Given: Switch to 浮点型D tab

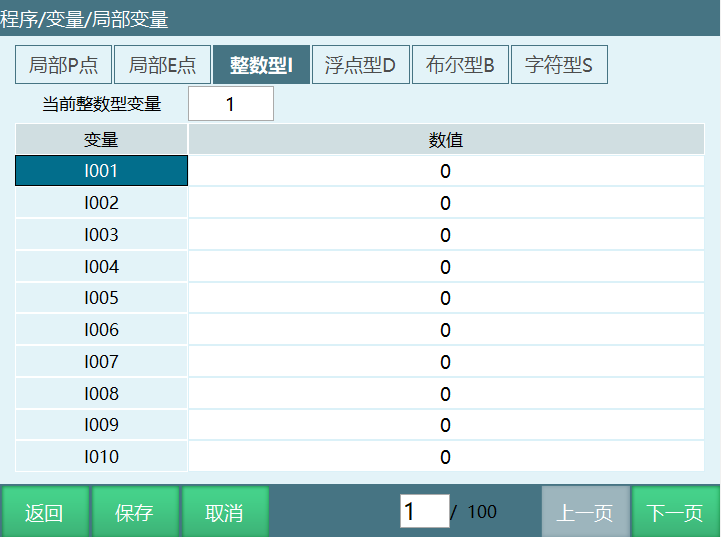Looking at the screenshot, I should 360,66.
